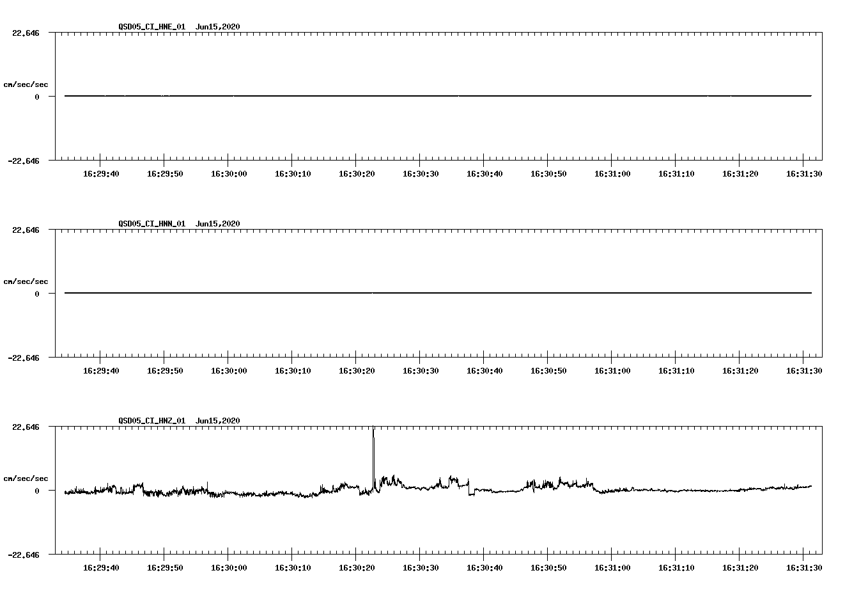Click the zero label on HNN y-axis

37,294
